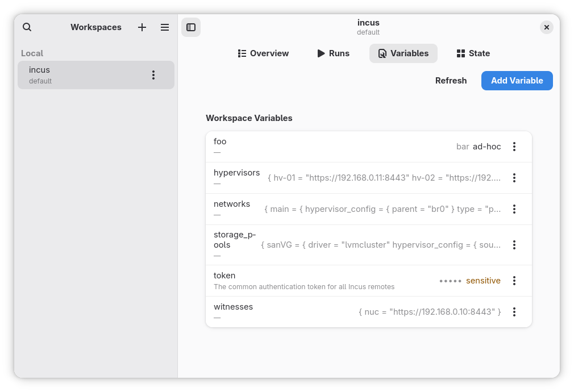Click the hypervisors variable name
The image size is (574, 392).
tap(237, 173)
